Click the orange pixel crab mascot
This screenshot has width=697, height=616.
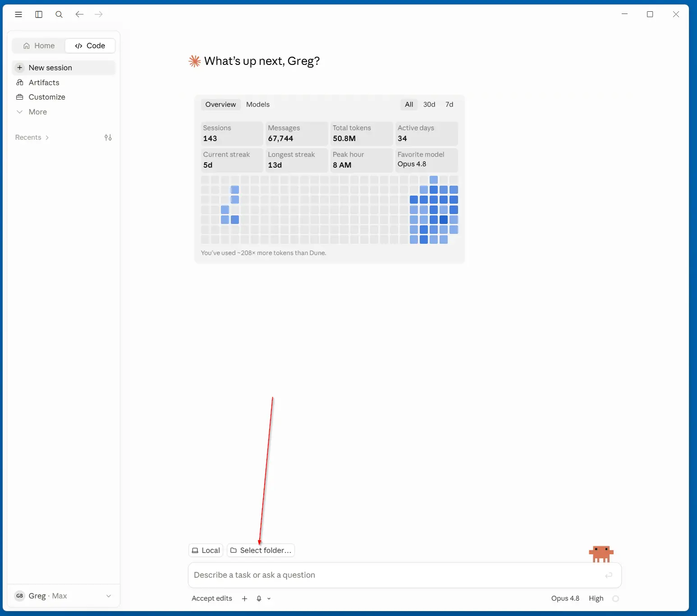pos(601,554)
